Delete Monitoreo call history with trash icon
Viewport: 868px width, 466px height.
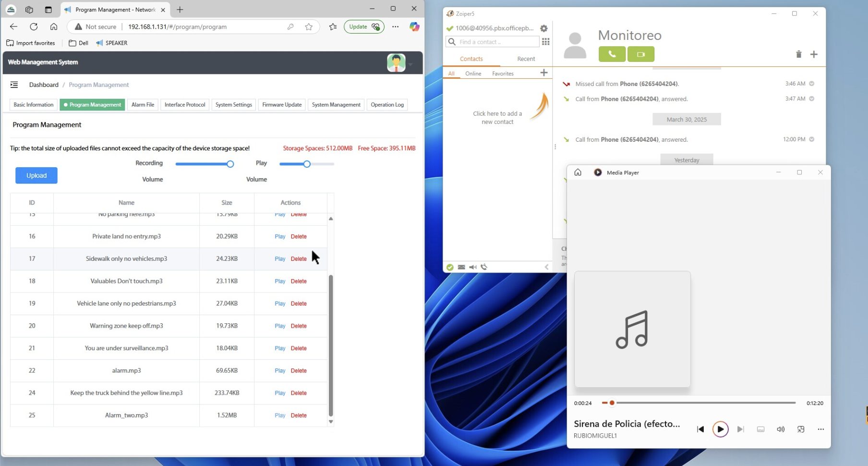pyautogui.click(x=799, y=54)
